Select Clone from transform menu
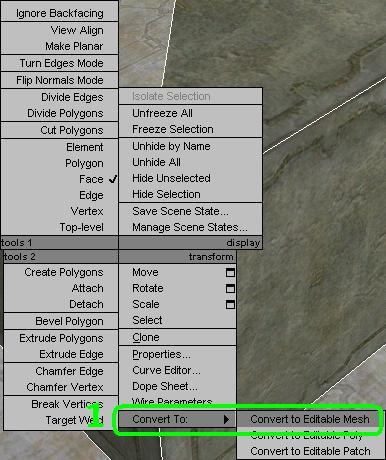 (x=146, y=337)
